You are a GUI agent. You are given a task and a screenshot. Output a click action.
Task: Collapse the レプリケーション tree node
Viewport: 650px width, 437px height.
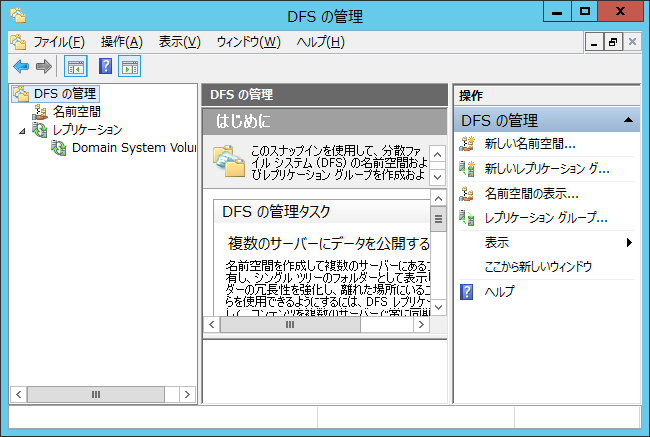[22, 131]
